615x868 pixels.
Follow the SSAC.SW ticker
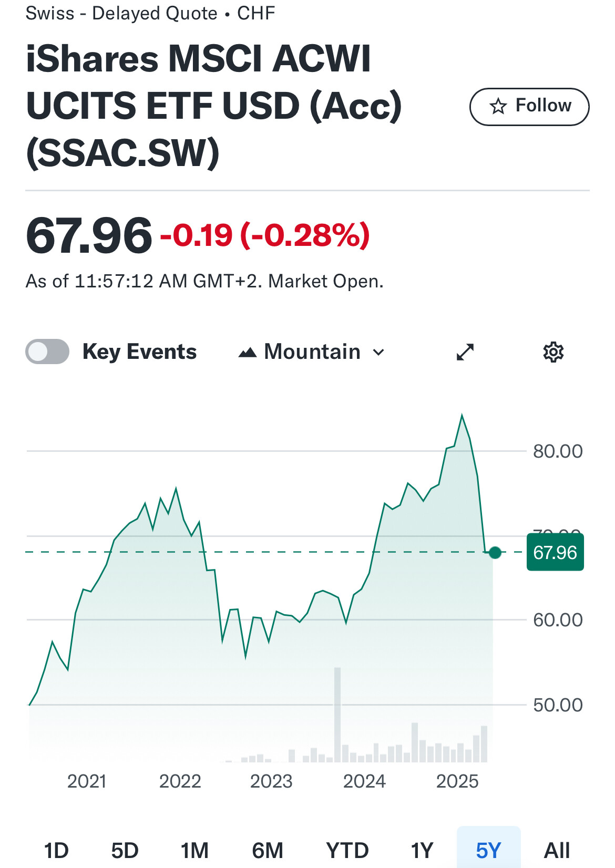point(529,107)
